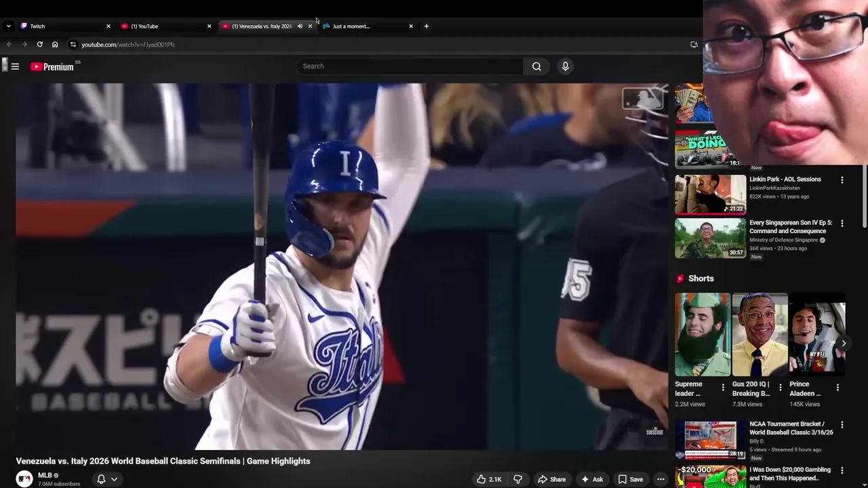Open options for Prince Aladeen short
Image resolution: width=868 pixels, height=488 pixels.
[837, 388]
